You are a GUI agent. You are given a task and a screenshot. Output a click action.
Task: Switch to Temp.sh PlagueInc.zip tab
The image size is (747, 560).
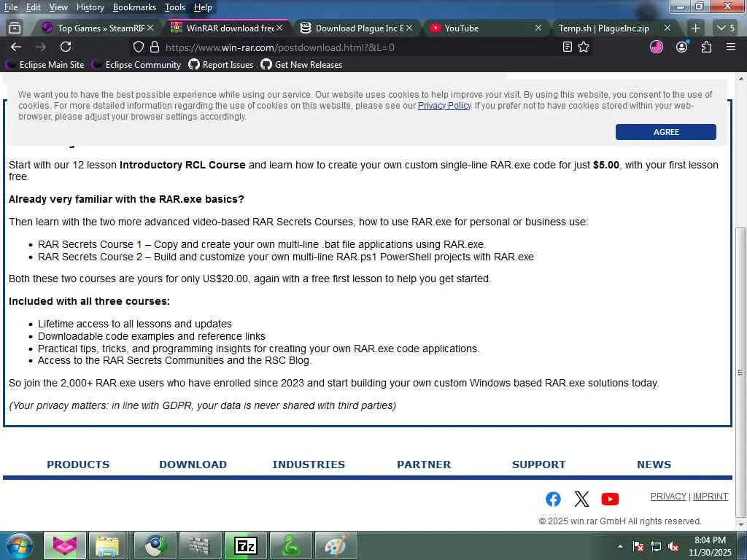point(612,28)
